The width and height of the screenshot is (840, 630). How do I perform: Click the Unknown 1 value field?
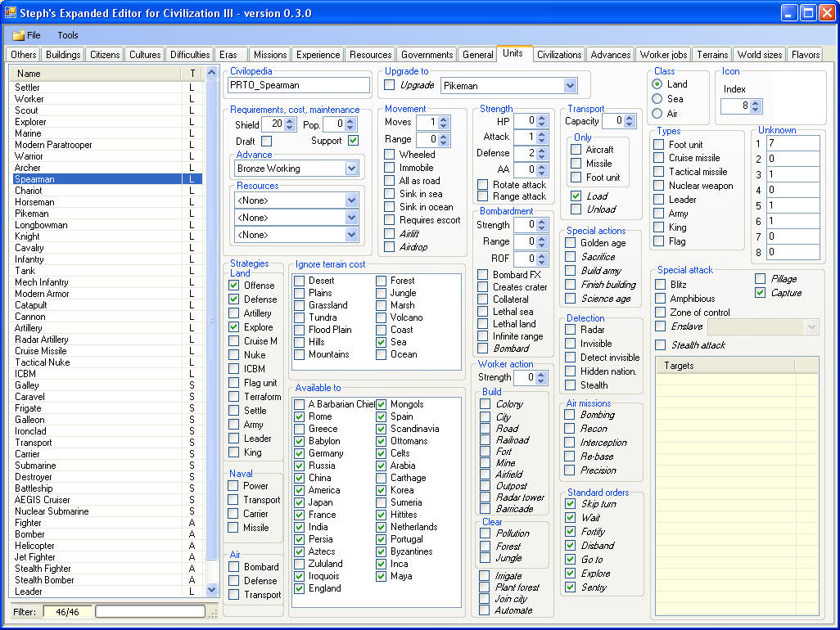point(793,143)
